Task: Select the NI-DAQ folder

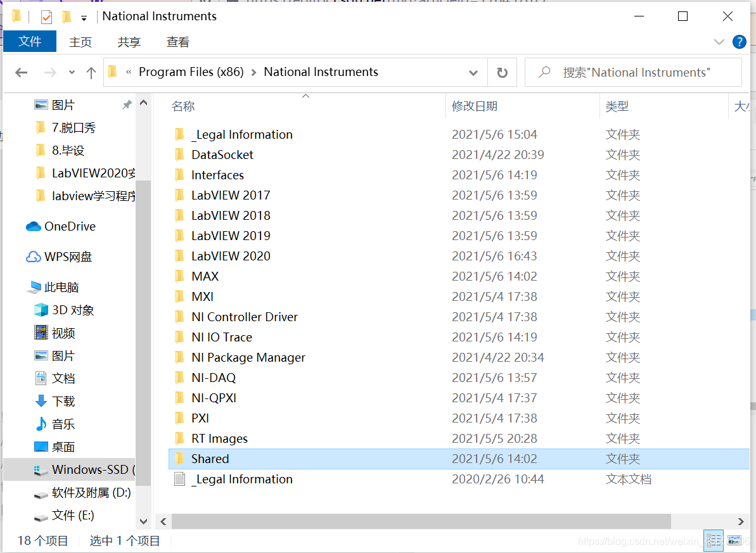Action: coord(213,378)
